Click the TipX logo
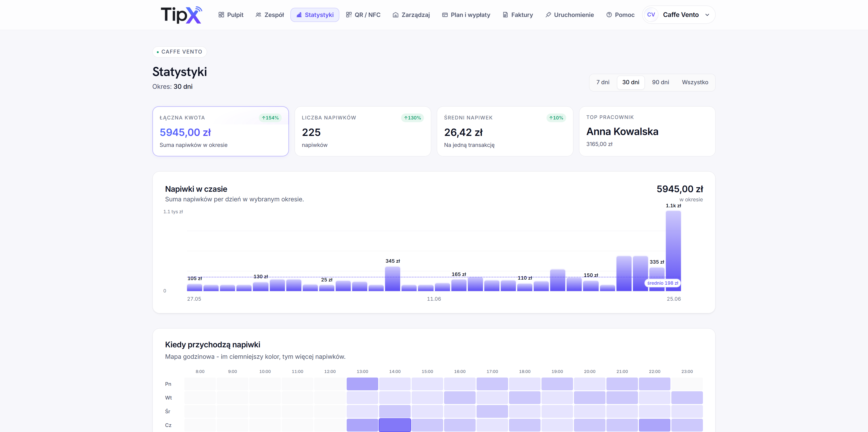The image size is (868, 432). (x=181, y=15)
